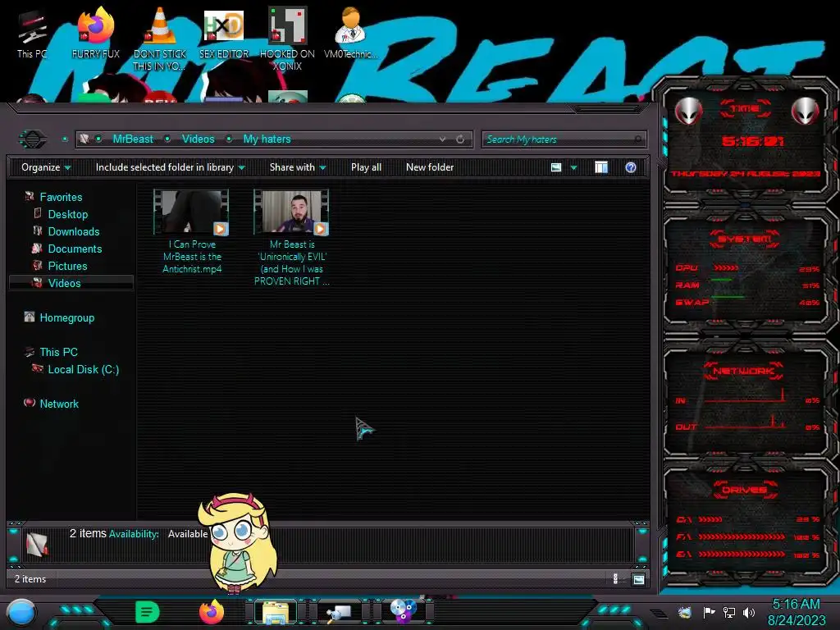Click the TIME gadget clock widget
The width and height of the screenshot is (840, 630).
[x=746, y=142]
